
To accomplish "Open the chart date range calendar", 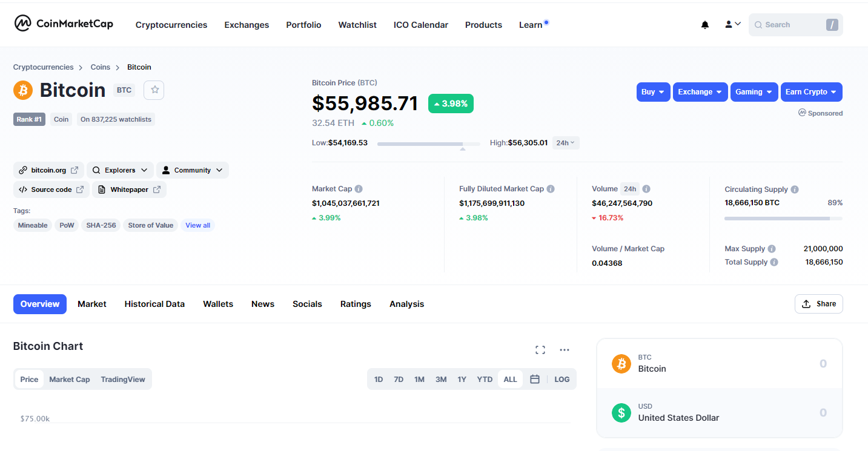I will 535,380.
